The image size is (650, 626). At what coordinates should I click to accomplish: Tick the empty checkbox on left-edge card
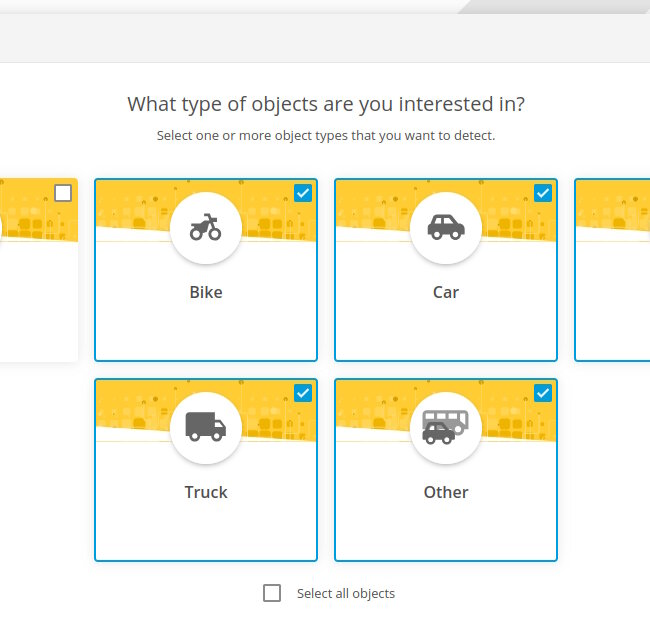(x=63, y=193)
